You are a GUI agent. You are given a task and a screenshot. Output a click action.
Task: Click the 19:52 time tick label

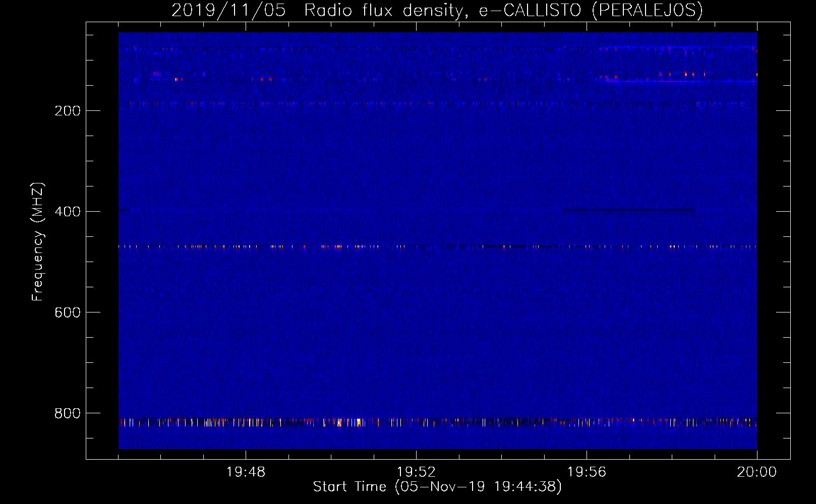coord(416,472)
